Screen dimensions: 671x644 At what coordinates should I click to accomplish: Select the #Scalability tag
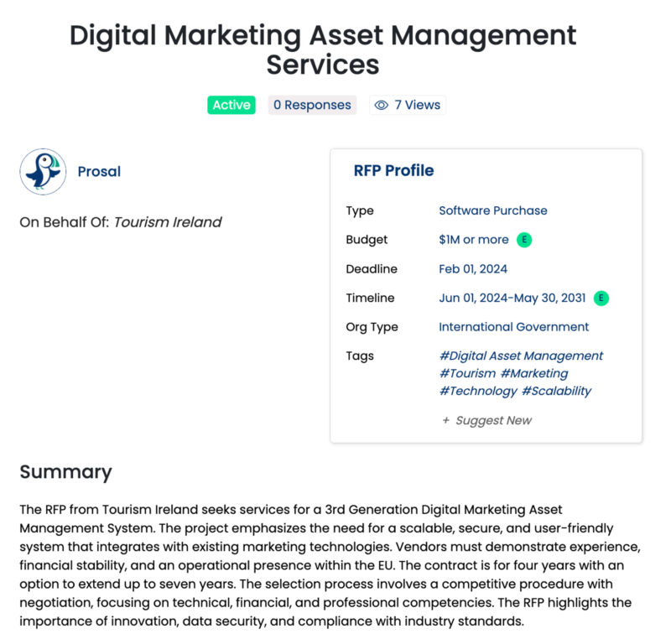point(557,391)
